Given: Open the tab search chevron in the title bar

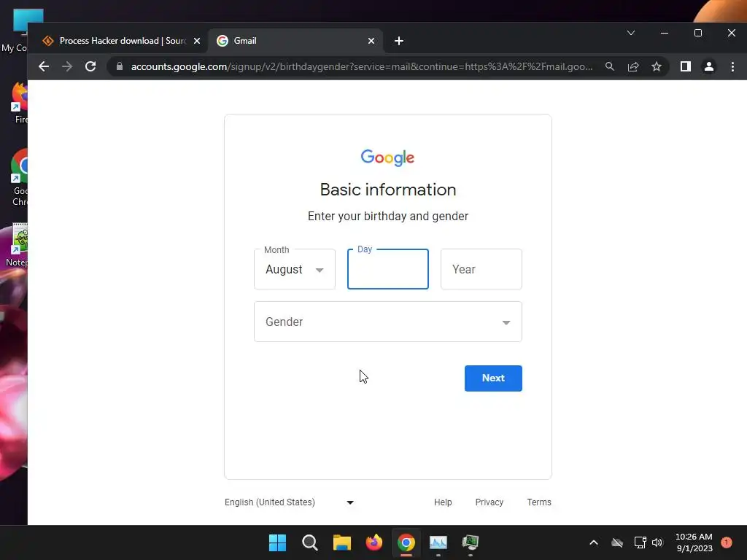Looking at the screenshot, I should click(x=631, y=33).
